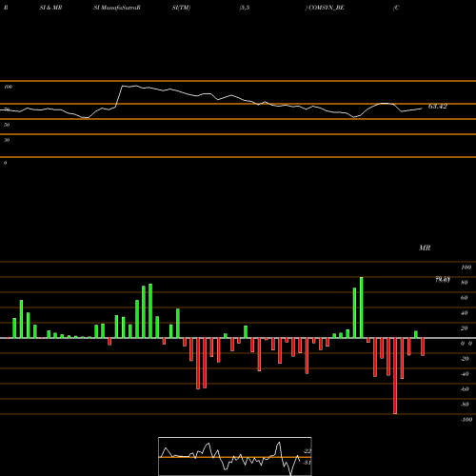
Task: Click the last red MR bar at right end
Action: click(423, 347)
